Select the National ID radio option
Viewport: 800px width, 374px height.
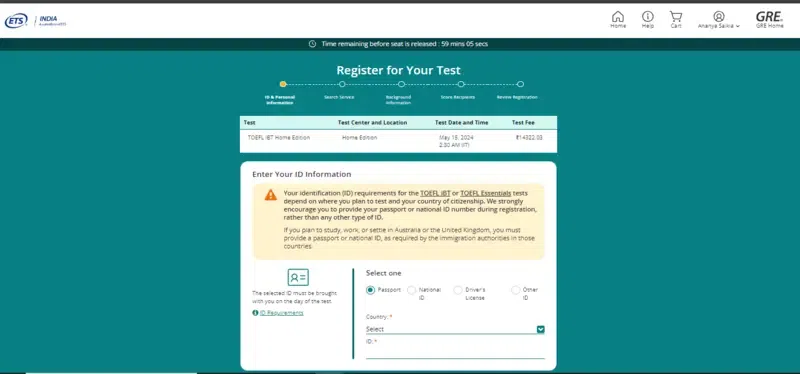(412, 290)
